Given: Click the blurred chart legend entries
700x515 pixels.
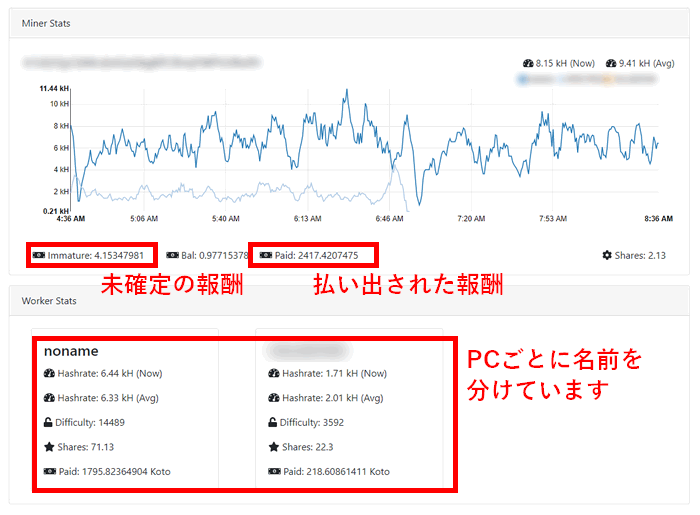Looking at the screenshot, I should point(587,79).
